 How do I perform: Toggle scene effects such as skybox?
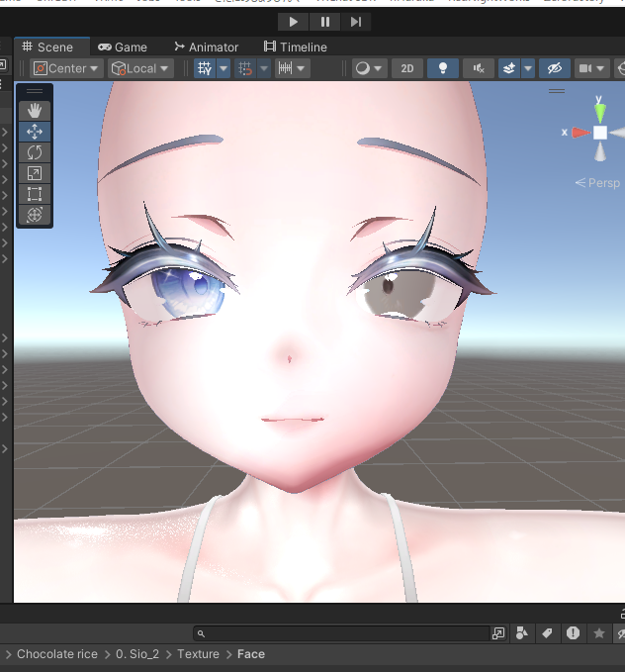pos(509,68)
